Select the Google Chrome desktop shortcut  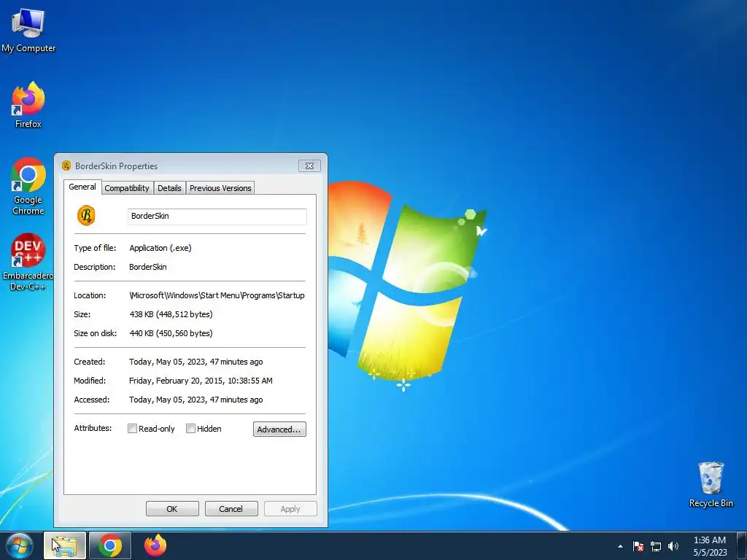click(28, 186)
